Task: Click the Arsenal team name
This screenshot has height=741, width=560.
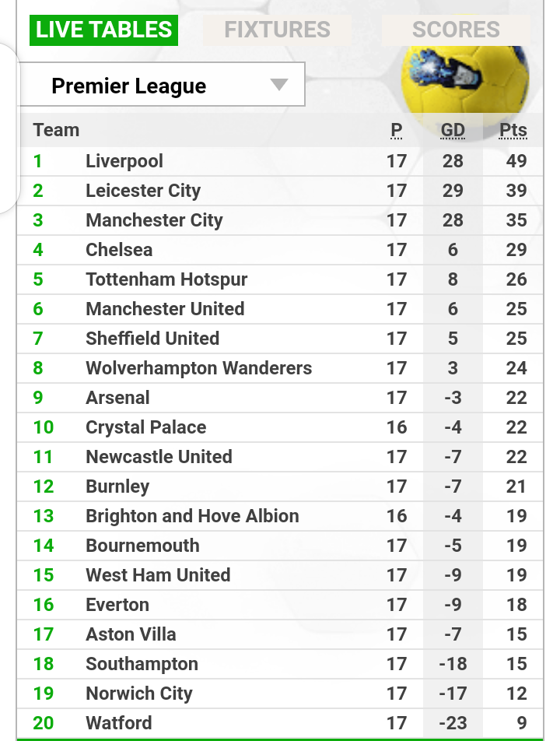Action: coord(117,398)
